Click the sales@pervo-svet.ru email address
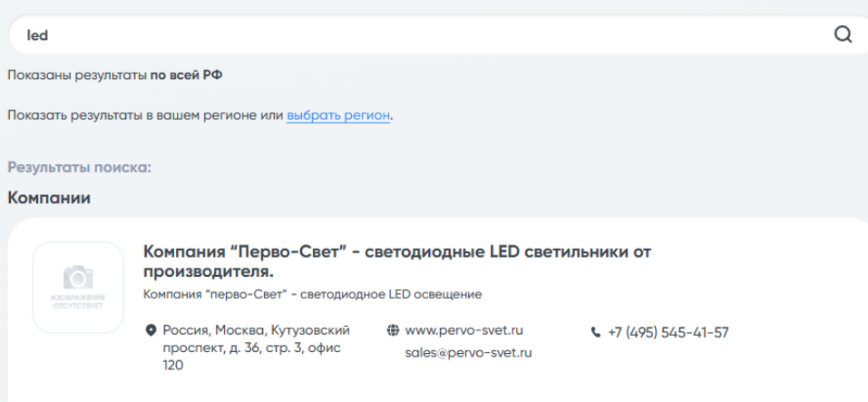The height and width of the screenshot is (402, 868). click(468, 353)
